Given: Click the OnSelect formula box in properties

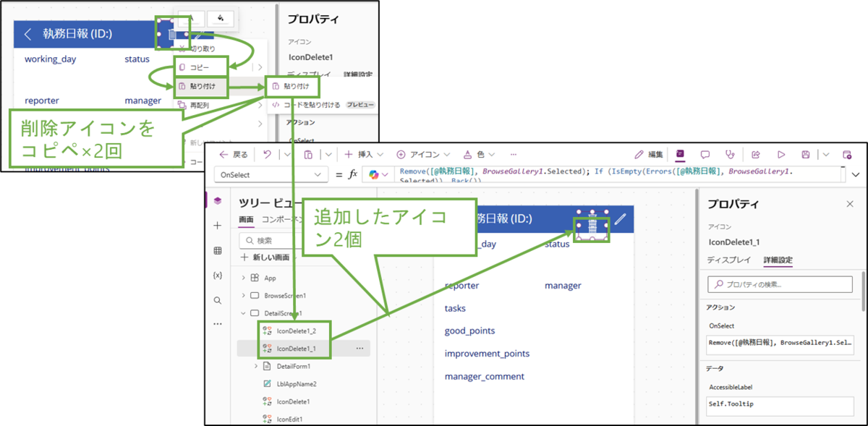Looking at the screenshot, I should coord(779,345).
